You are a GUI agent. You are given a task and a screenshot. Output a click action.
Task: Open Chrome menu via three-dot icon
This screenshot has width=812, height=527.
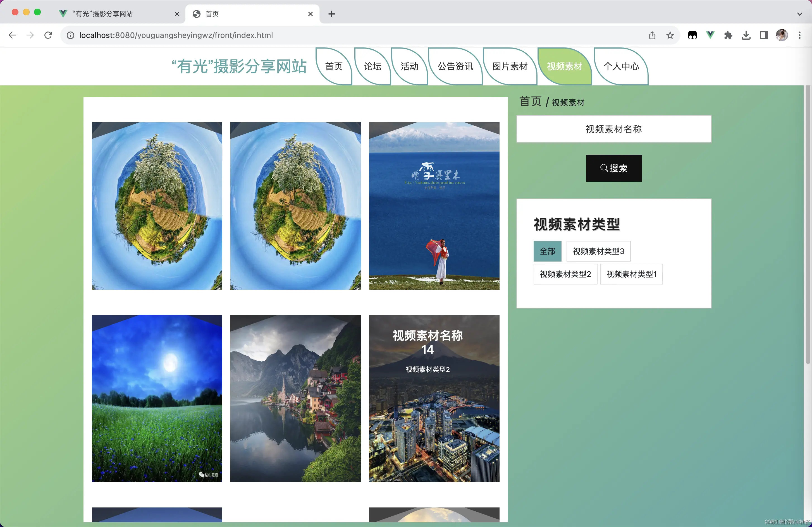(x=800, y=35)
